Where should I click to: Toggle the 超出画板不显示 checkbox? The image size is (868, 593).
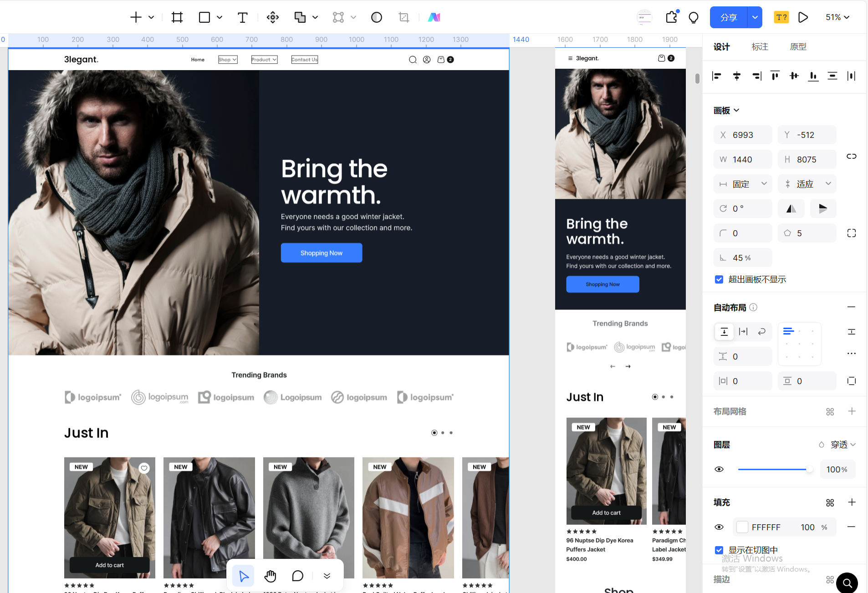pos(719,279)
